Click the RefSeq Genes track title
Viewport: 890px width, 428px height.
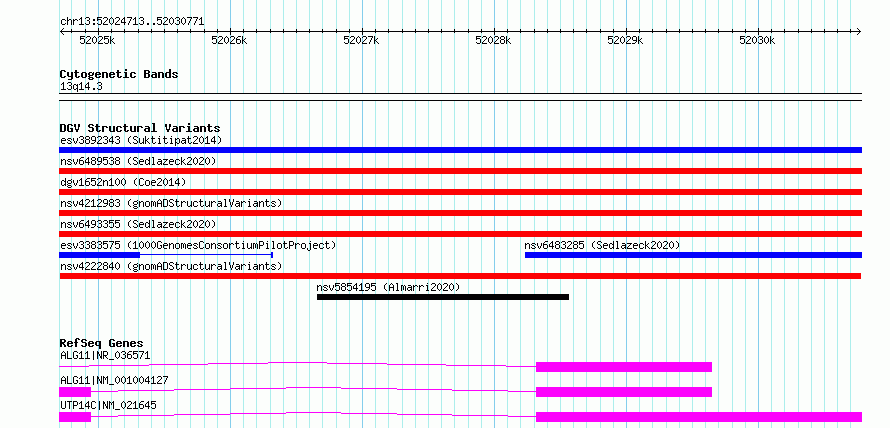click(102, 343)
